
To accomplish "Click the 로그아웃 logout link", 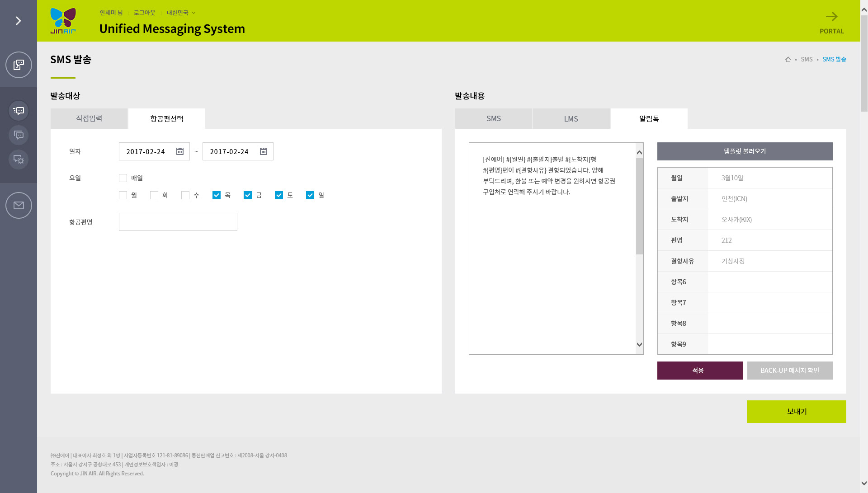I will 144,13.
